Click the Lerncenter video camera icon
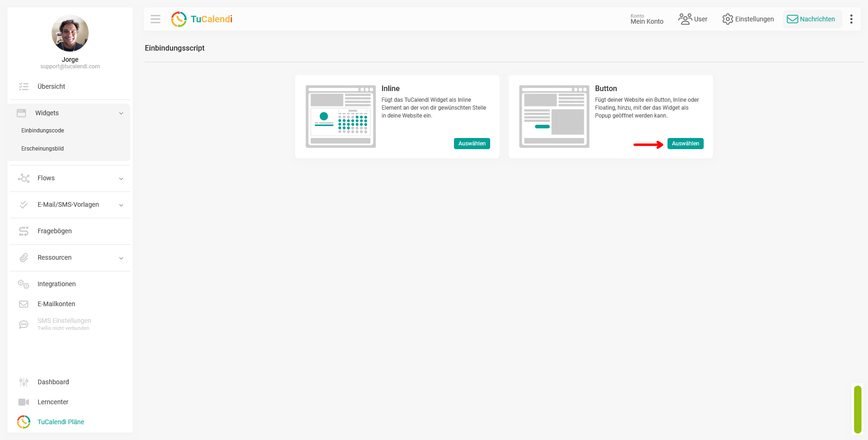868x440 pixels. [24, 402]
